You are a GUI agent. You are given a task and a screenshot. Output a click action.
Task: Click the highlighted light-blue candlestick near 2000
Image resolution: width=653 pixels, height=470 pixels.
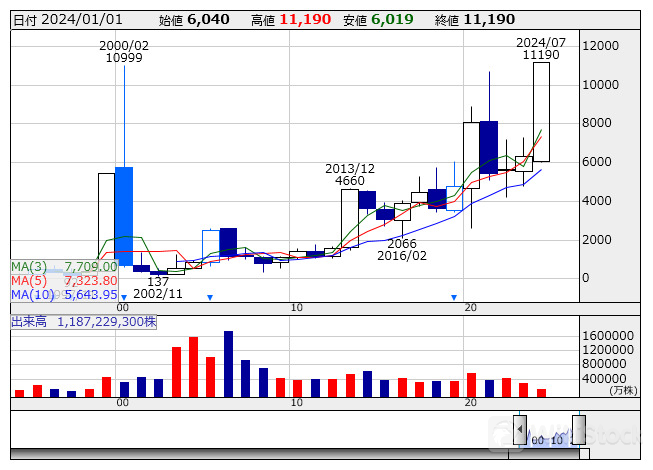tap(124, 215)
